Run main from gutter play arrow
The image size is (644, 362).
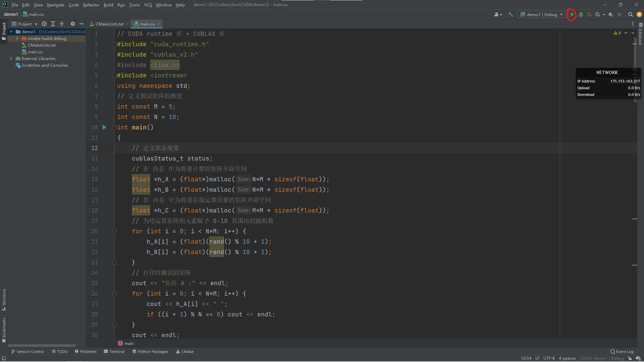pyautogui.click(x=104, y=127)
